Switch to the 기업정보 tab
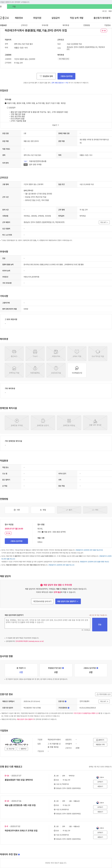The width and height of the screenshot is (112, 868). [x=107, y=25]
